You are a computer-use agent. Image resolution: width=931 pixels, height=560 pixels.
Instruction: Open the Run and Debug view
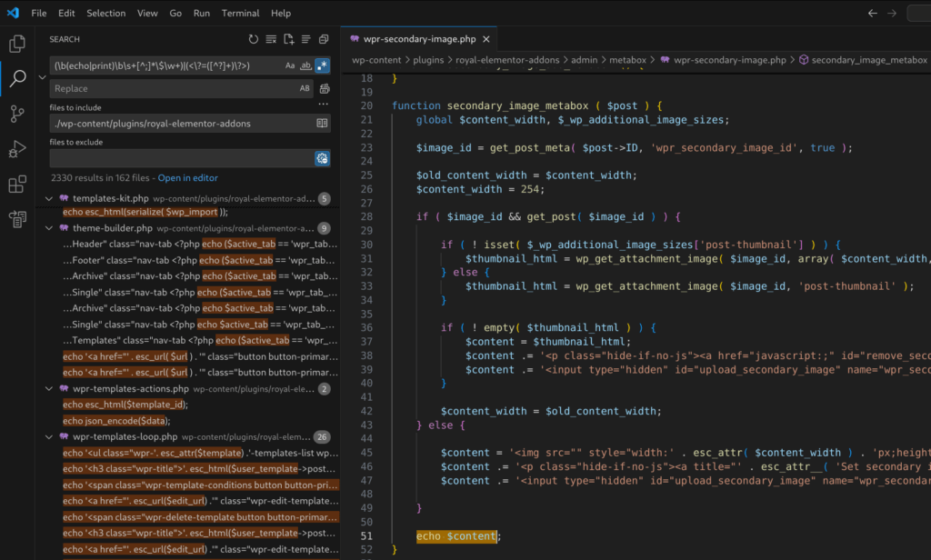(x=18, y=149)
